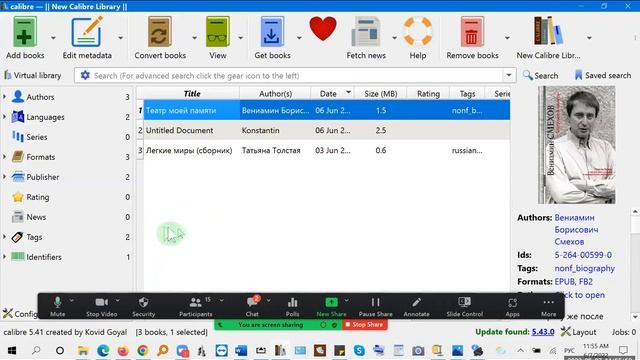
Task: Open dropdown arrow next to Fetch news
Action: [394, 38]
